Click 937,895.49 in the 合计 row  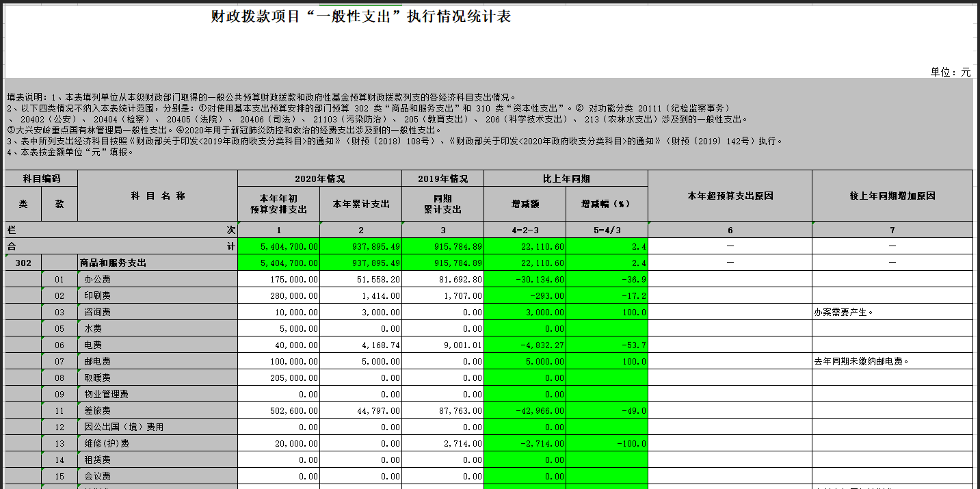coord(361,246)
